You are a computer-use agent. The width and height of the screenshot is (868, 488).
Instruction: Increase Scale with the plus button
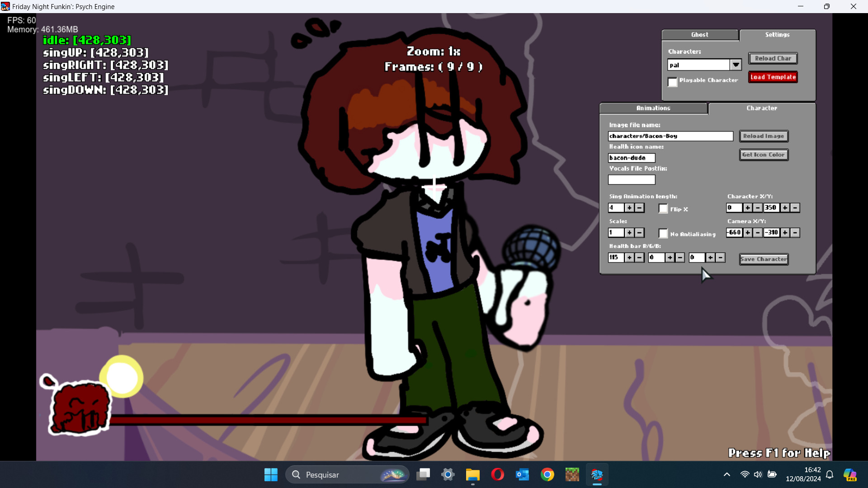(629, 233)
